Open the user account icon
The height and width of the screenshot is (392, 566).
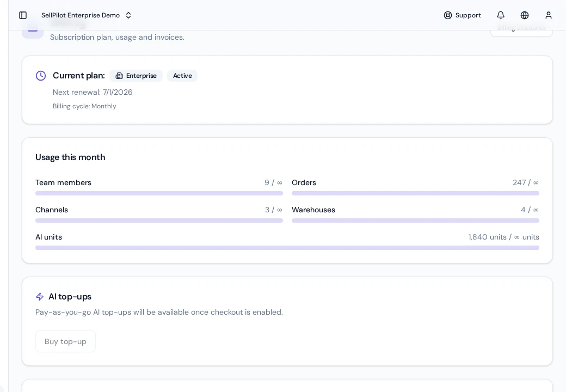click(x=549, y=15)
